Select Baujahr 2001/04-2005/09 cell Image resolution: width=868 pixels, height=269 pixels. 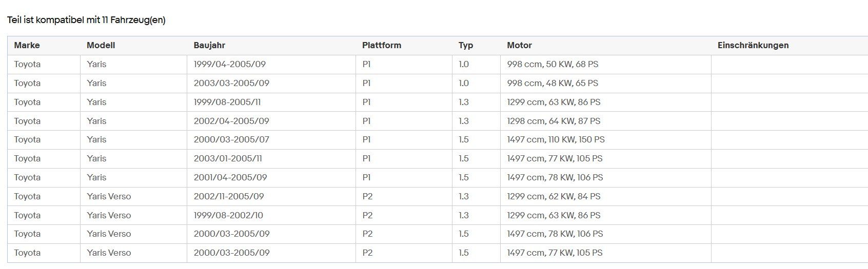point(230,177)
